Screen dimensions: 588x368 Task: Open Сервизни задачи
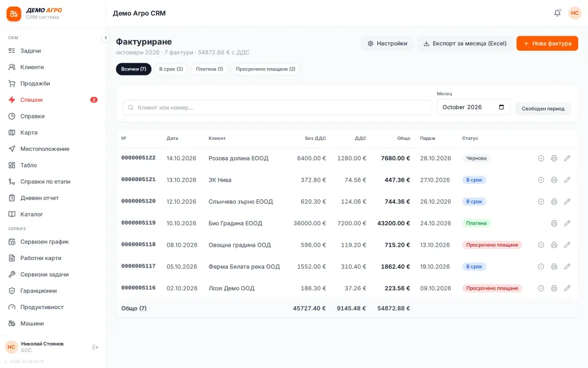click(53, 275)
